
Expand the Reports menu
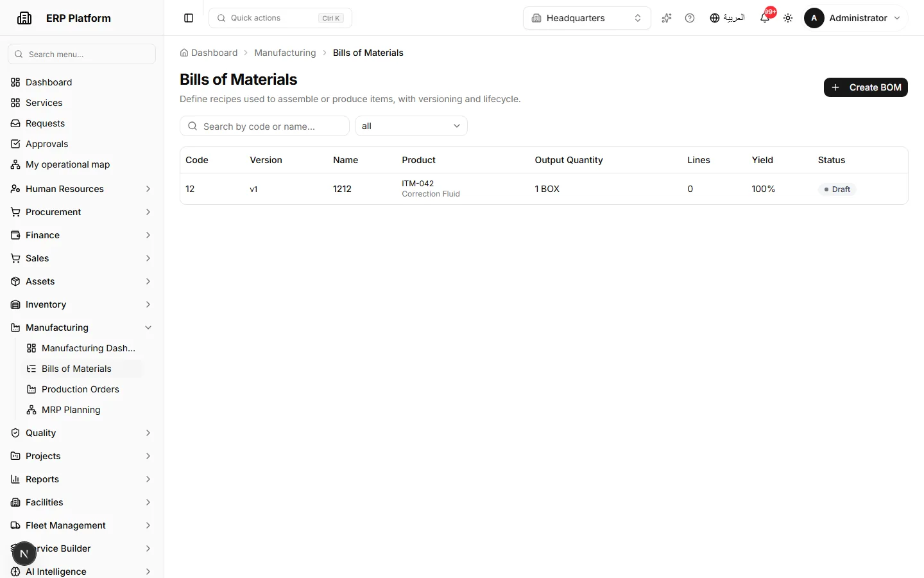click(x=82, y=479)
